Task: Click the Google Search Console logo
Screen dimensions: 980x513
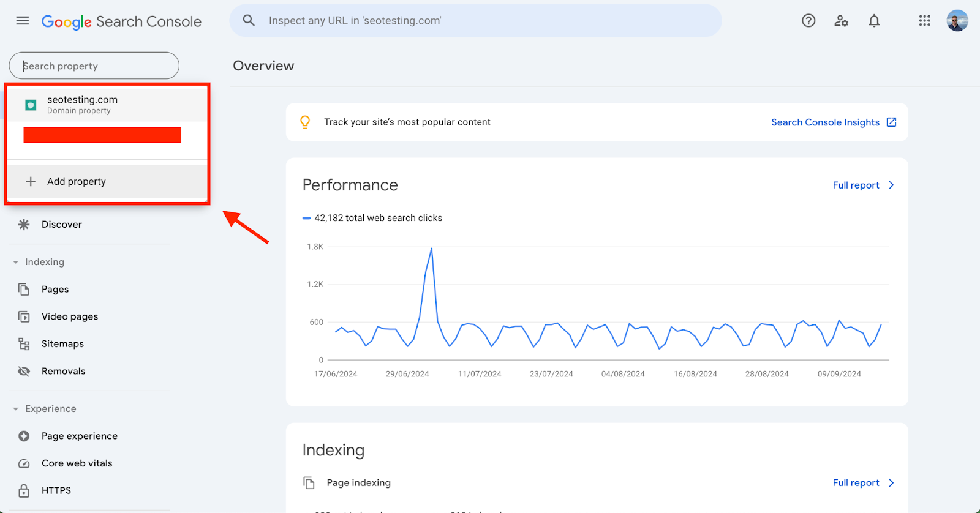Action: tap(121, 21)
